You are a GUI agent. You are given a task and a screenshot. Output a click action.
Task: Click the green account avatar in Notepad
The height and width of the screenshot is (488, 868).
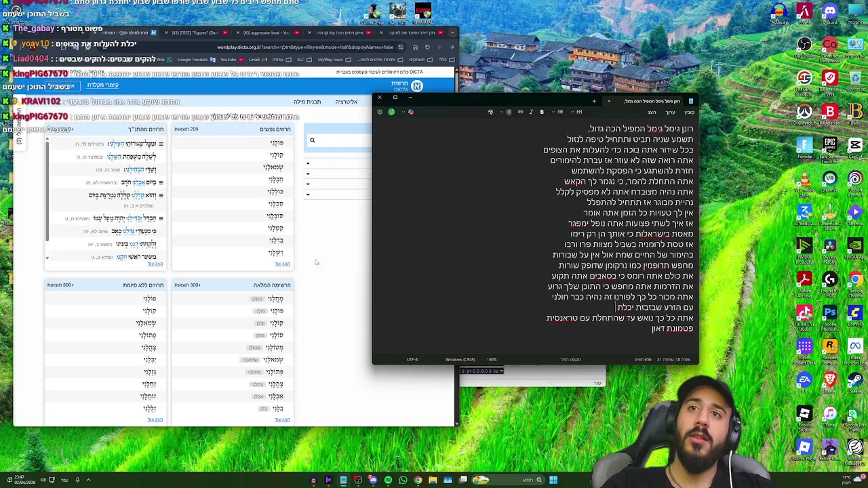pos(391,112)
